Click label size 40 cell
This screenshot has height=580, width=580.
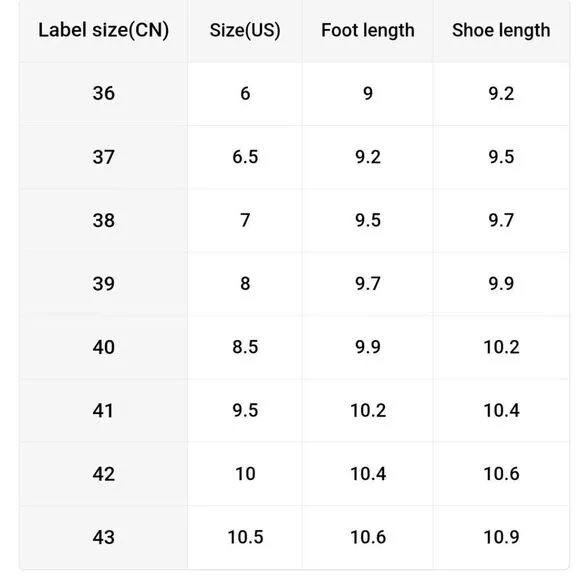coord(104,347)
